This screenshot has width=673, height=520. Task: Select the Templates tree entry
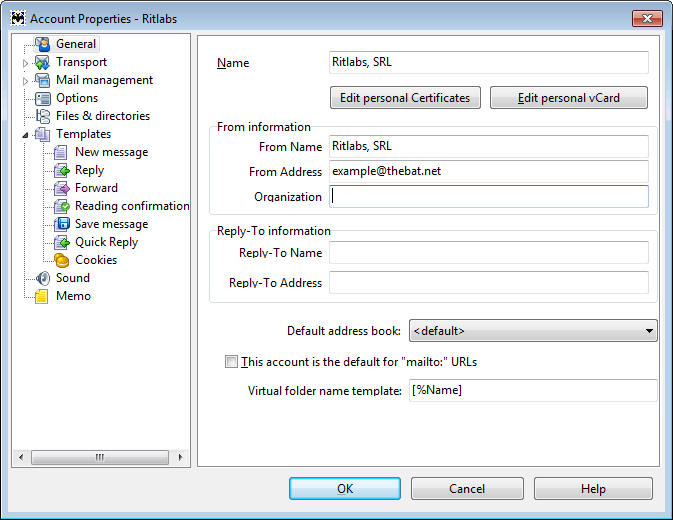[84, 134]
